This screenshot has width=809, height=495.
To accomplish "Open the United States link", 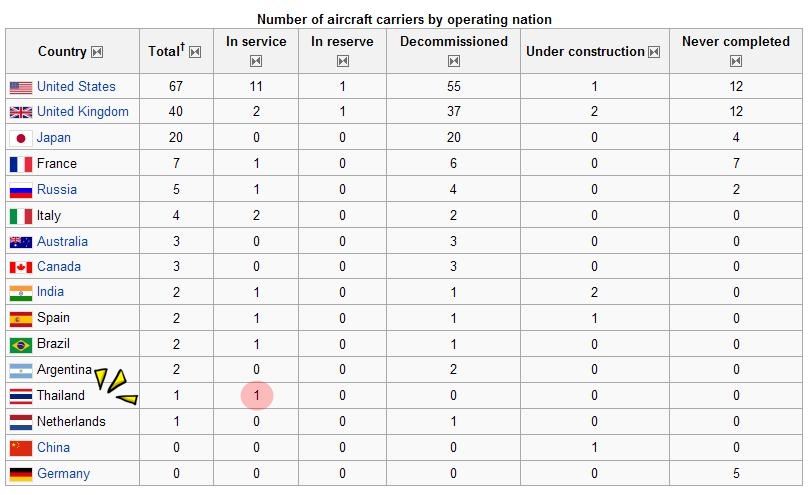I will 76,86.
